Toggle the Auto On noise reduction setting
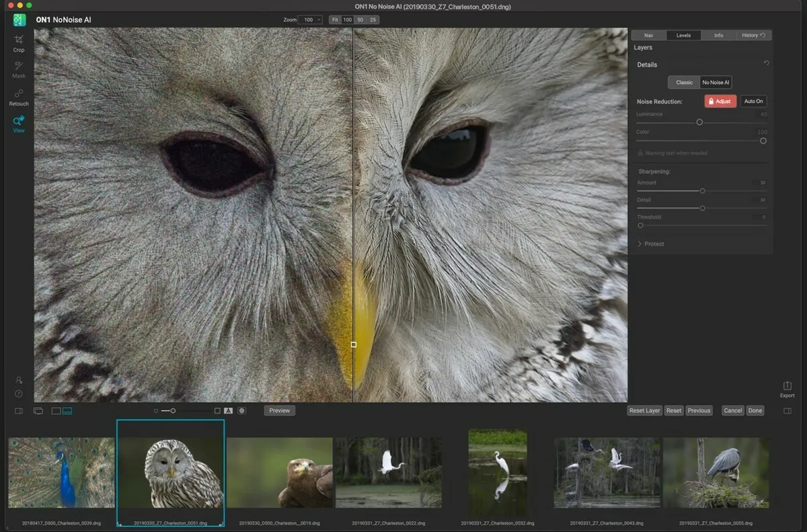807x532 pixels. [x=753, y=101]
